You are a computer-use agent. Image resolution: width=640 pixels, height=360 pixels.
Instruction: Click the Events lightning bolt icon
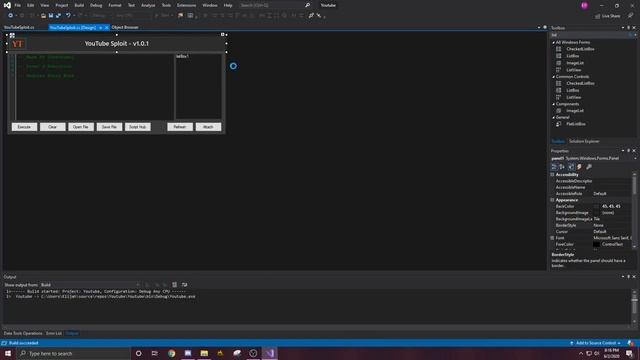tap(579, 167)
